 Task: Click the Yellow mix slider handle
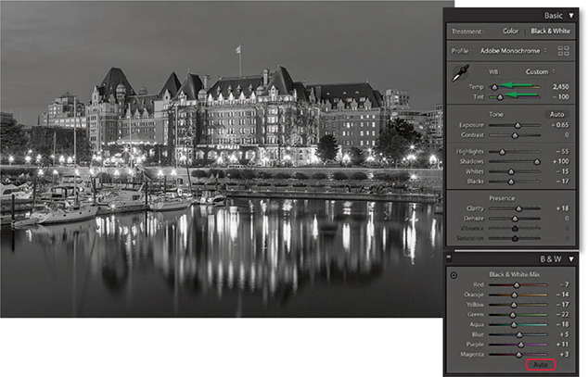514,305
